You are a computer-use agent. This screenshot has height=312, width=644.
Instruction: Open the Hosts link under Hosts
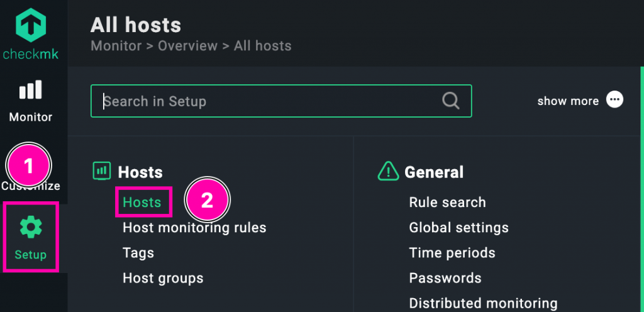pyautogui.click(x=142, y=203)
